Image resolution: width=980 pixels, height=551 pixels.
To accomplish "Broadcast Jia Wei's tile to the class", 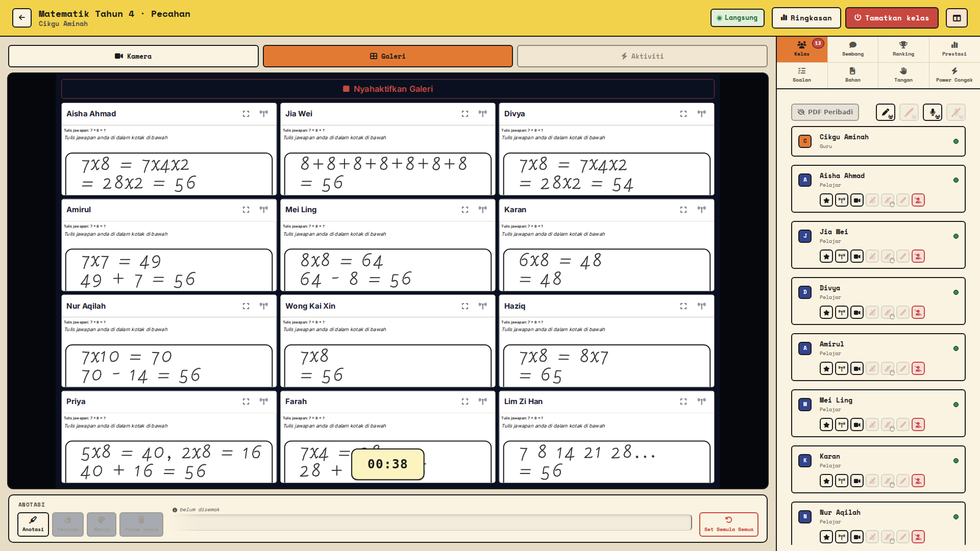I will click(x=482, y=114).
